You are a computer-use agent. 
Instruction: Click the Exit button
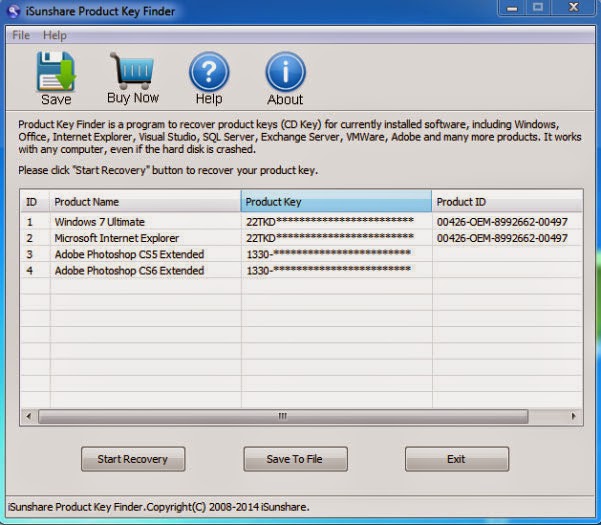[457, 459]
